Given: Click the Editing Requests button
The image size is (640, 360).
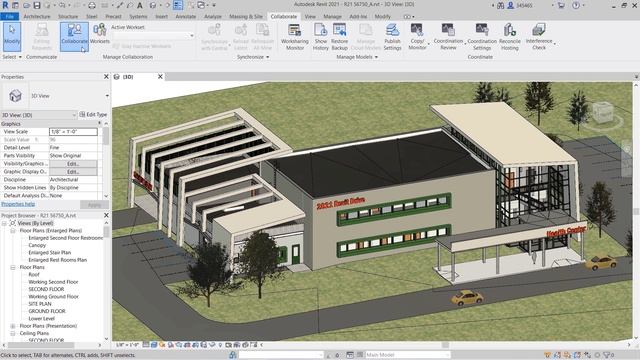Looking at the screenshot, I should tap(42, 37).
